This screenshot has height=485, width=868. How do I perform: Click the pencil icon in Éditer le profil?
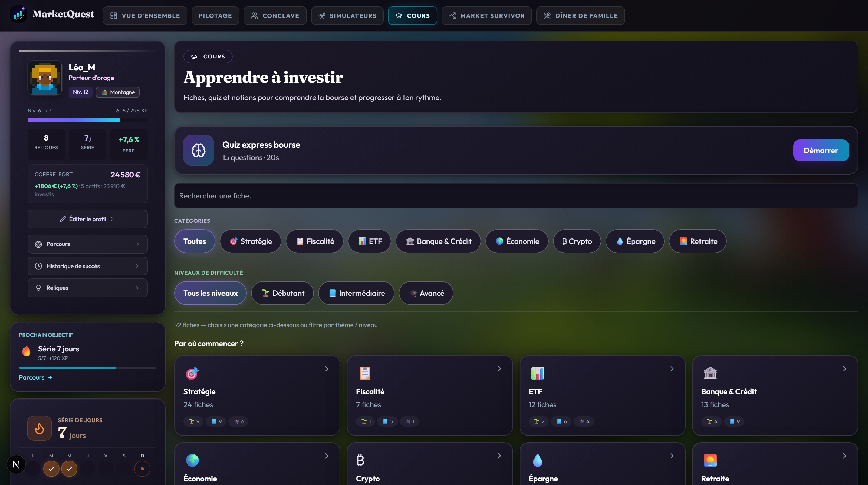click(x=63, y=219)
